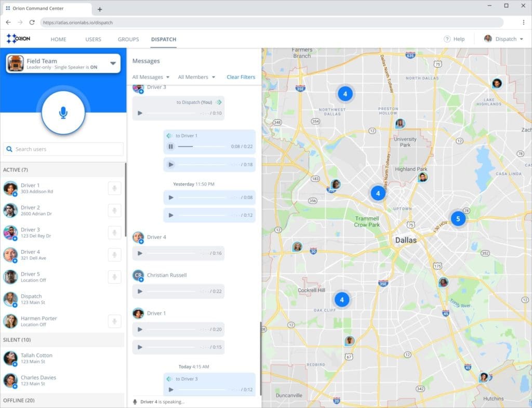Play Driver 4's 0:16 voice message
Image resolution: width=532 pixels, height=408 pixels.
coord(140,254)
